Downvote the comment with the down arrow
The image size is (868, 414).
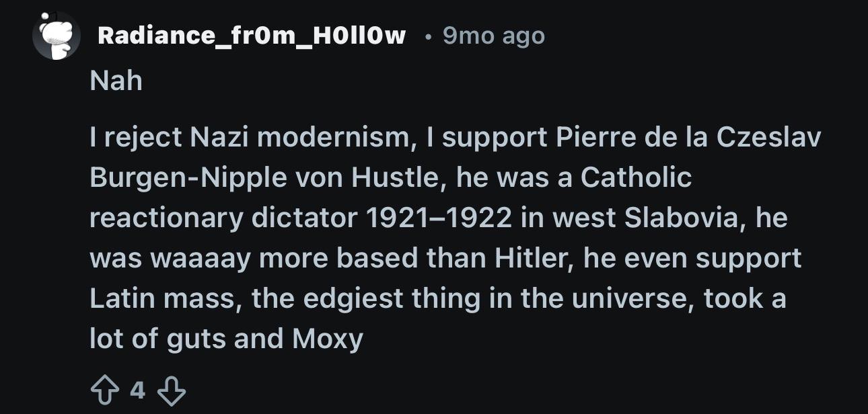[x=172, y=391]
